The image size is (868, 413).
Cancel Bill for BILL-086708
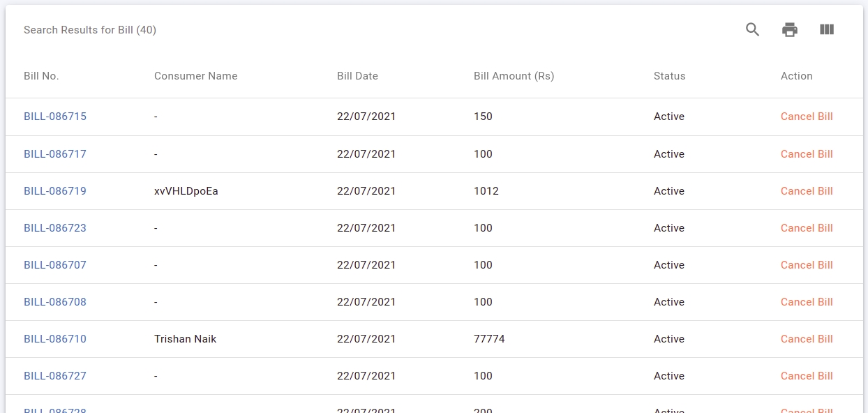[x=807, y=302]
